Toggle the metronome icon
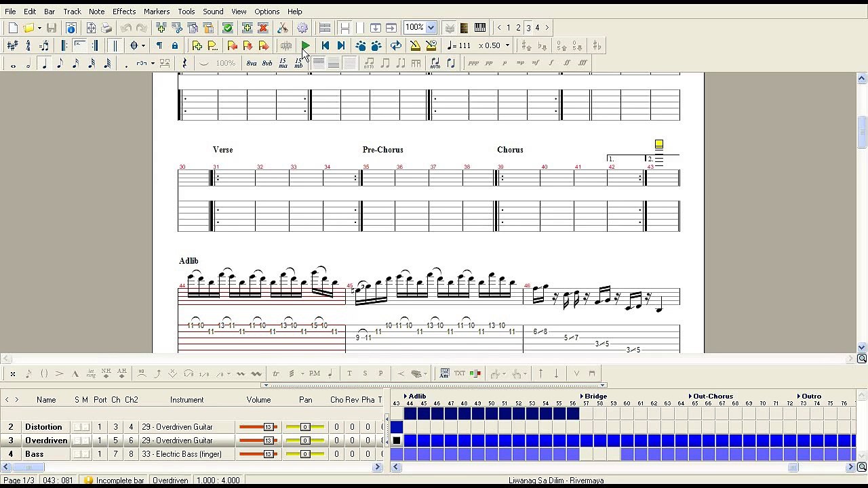Viewport: 868px width, 488px height. click(x=415, y=45)
